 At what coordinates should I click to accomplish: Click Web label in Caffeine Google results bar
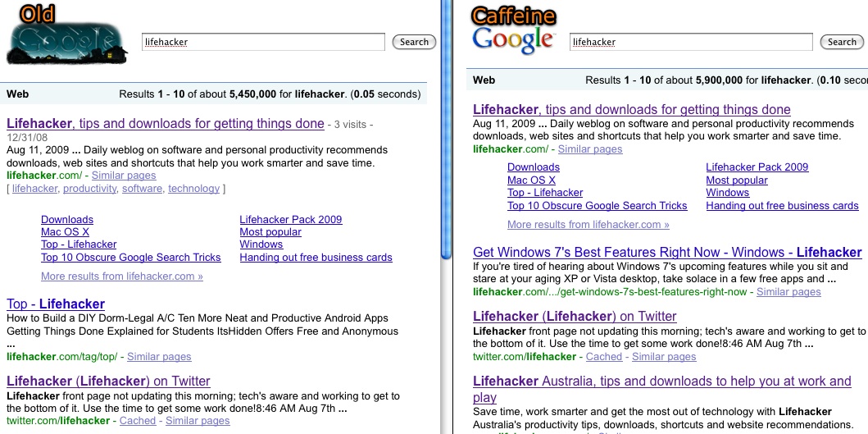pos(484,80)
